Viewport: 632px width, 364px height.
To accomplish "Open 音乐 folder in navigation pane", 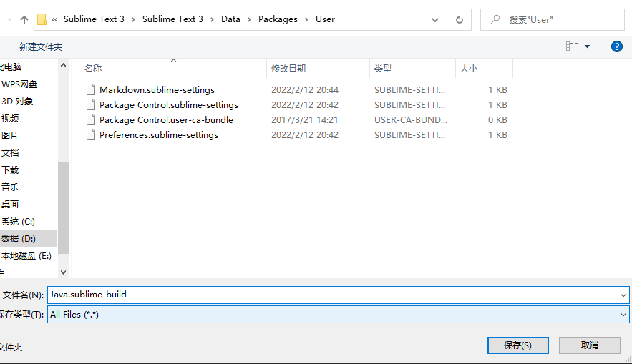I will (10, 187).
